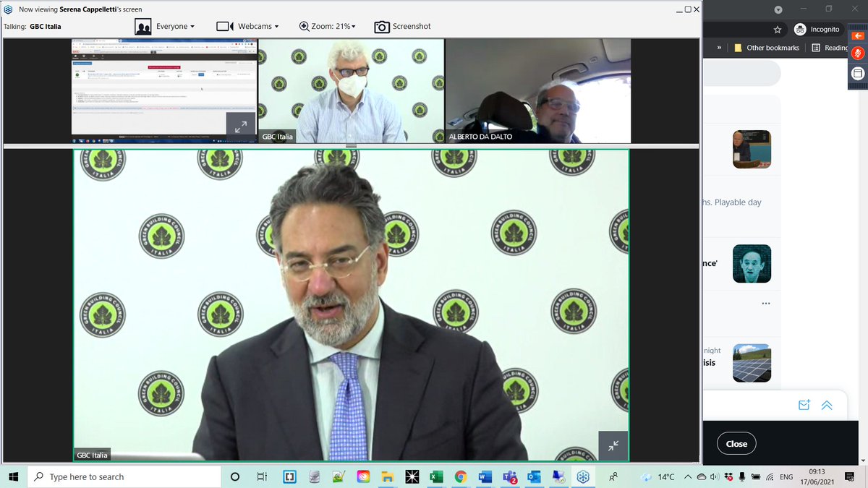This screenshot has width=868, height=488.
Task: Open the pink swirl Creative Cloud taskbar icon
Action: tap(363, 476)
